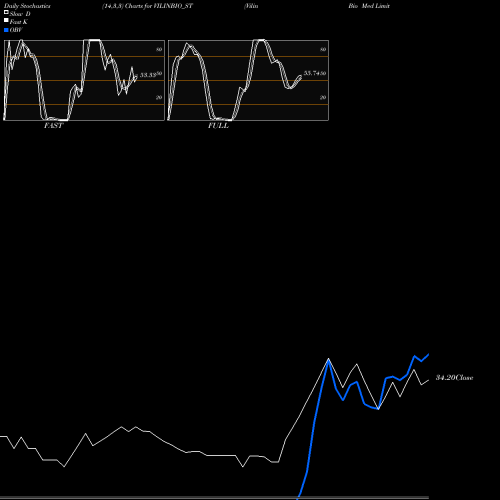The image size is (500, 500).
Task: Click the 'FULL' chart caption
Action: pos(218,126)
